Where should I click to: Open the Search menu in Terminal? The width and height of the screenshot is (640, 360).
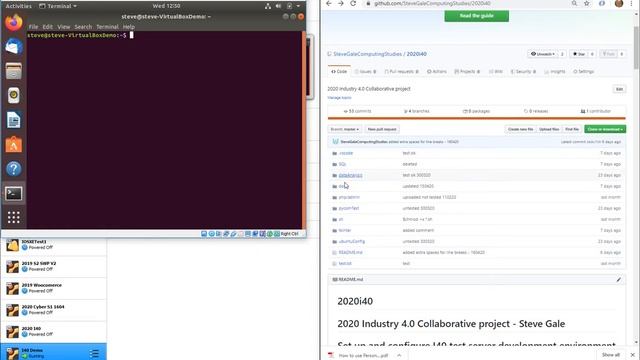83,27
